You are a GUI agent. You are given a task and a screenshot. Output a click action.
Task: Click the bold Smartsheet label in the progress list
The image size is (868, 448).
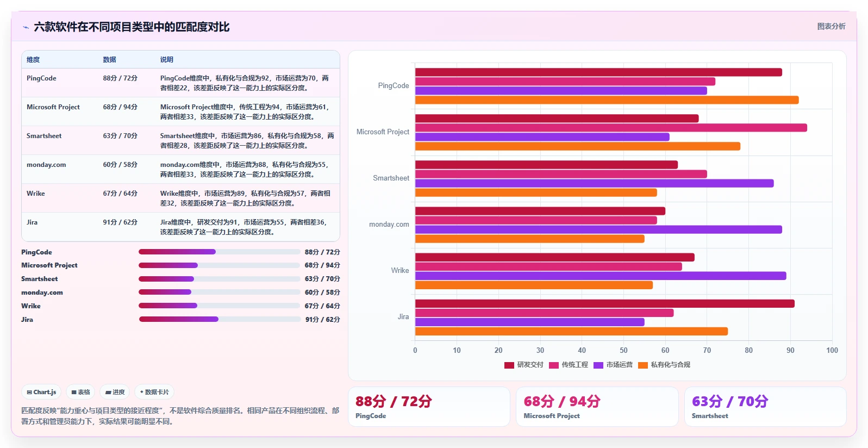click(39, 279)
